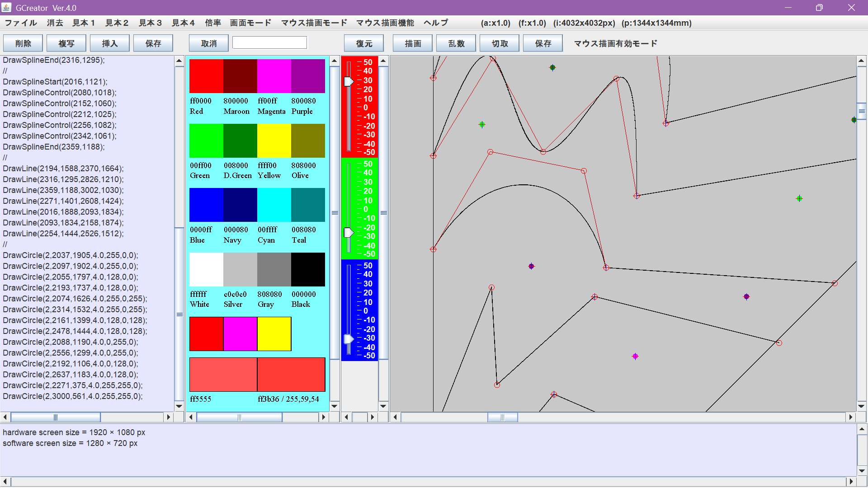Open the 消去 menu
The height and width of the screenshot is (488, 868).
click(x=55, y=23)
